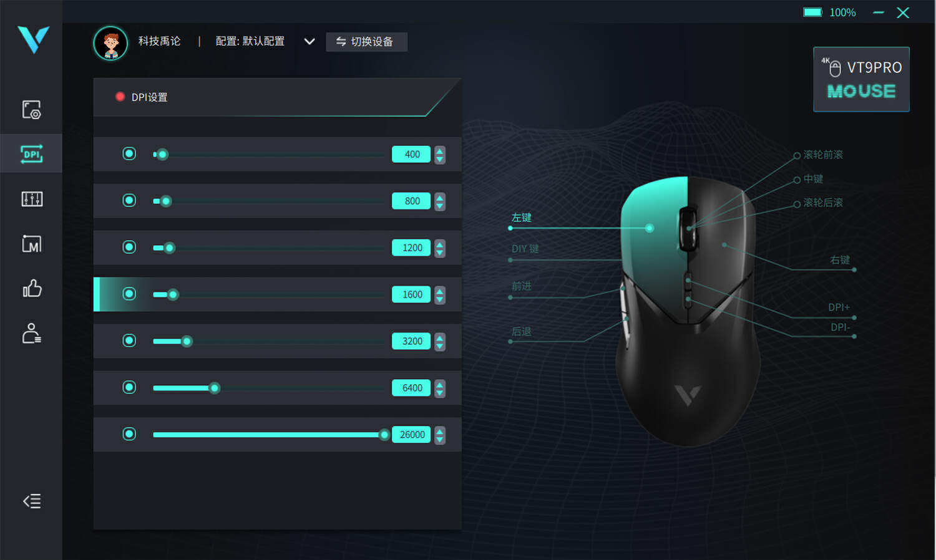Click the 切换设备 switch device button
The height and width of the screenshot is (560, 936).
click(366, 42)
